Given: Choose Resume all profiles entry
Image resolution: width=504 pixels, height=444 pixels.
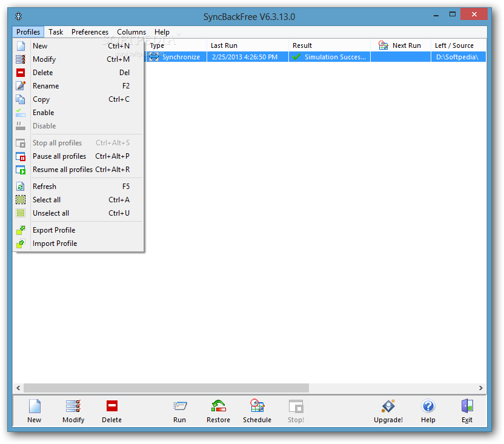Looking at the screenshot, I should [79, 170].
